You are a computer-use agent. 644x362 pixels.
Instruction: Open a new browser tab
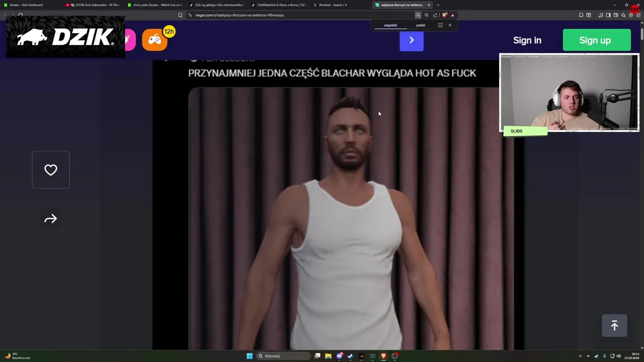coord(438,5)
